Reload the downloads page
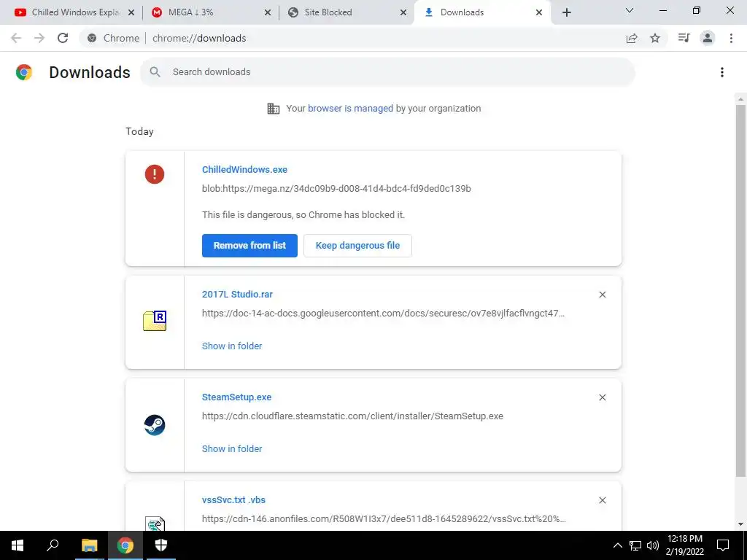 63,38
